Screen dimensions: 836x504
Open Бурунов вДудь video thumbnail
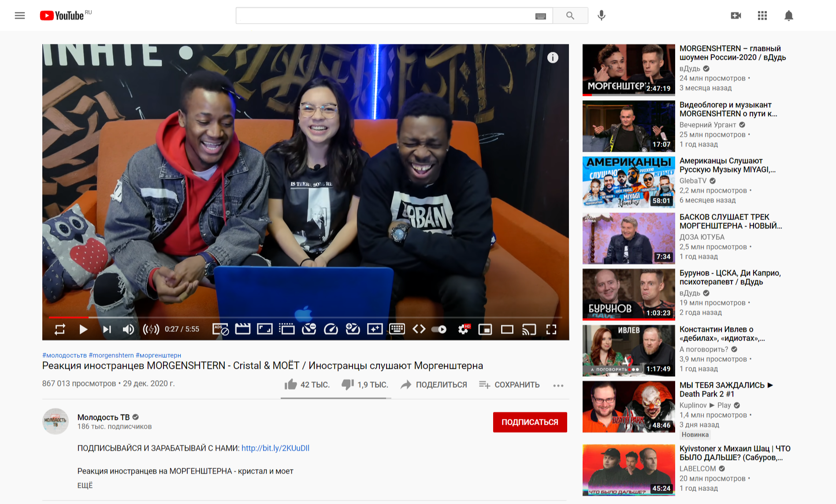[629, 294]
